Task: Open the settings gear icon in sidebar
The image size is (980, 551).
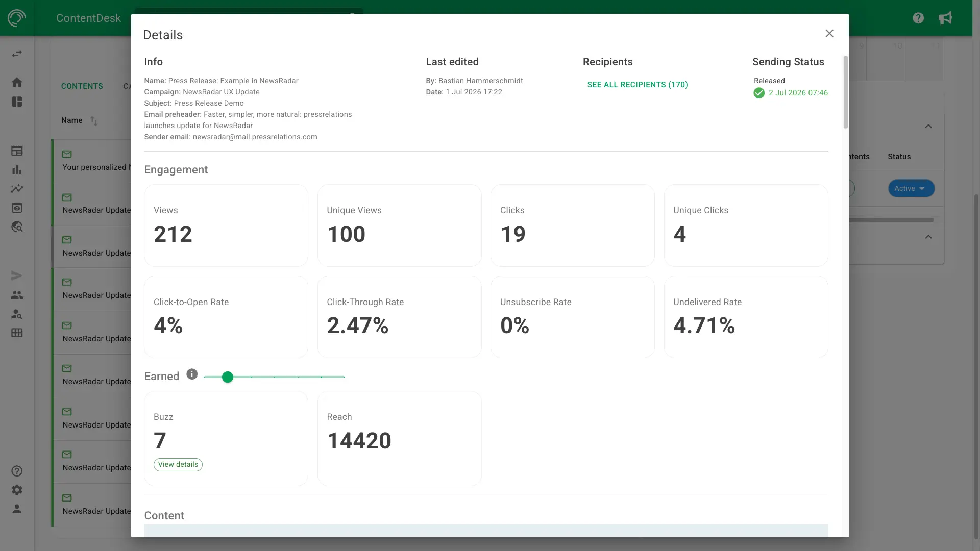Action: (17, 490)
